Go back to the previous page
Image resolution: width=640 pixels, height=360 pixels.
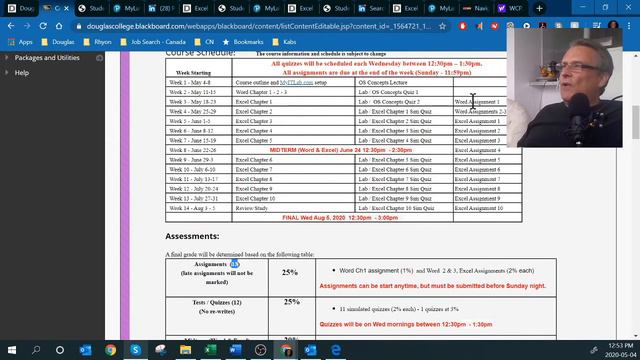click(x=11, y=26)
